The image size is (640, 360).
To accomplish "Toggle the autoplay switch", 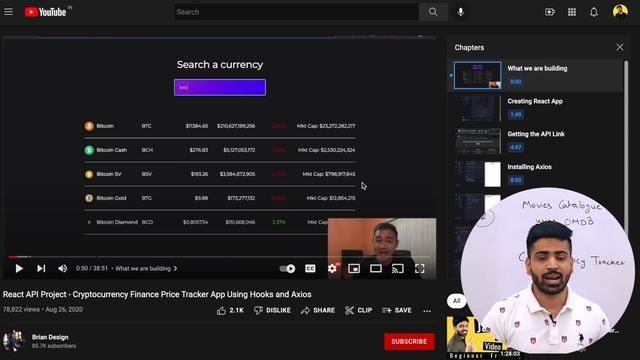I will (287, 268).
